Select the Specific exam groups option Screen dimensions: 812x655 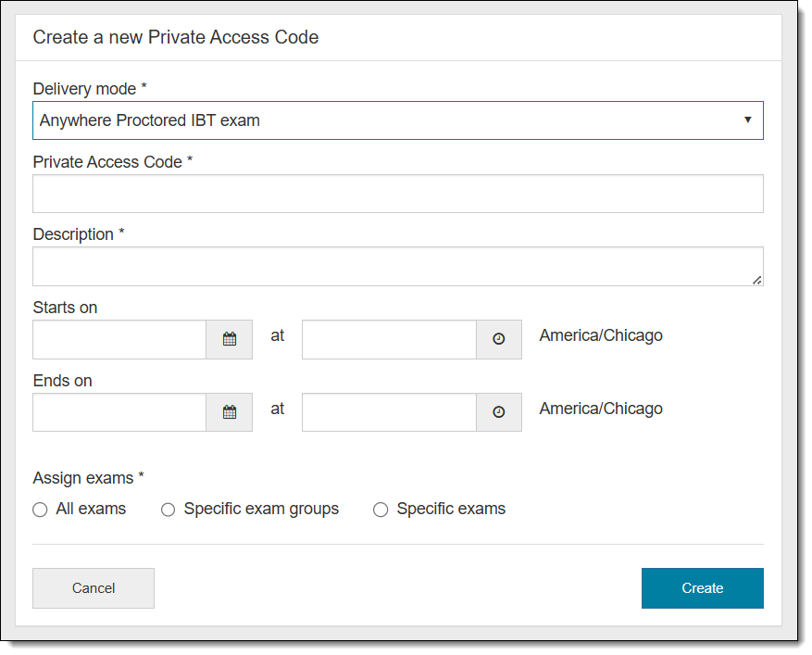coord(168,510)
